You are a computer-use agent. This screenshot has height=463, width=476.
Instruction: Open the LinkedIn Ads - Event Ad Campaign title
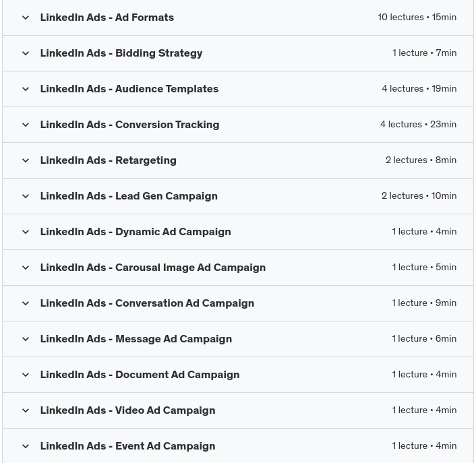click(127, 446)
